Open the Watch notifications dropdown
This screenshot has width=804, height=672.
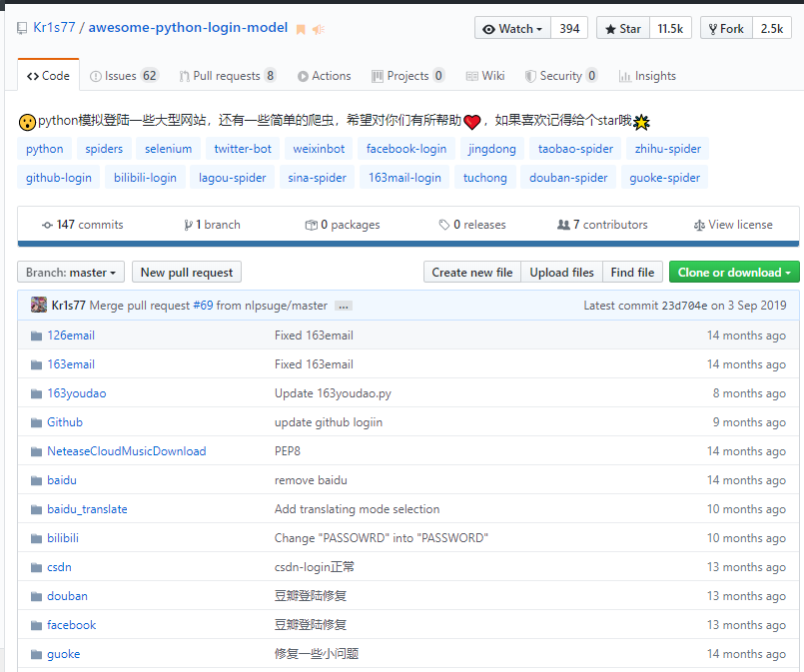512,29
